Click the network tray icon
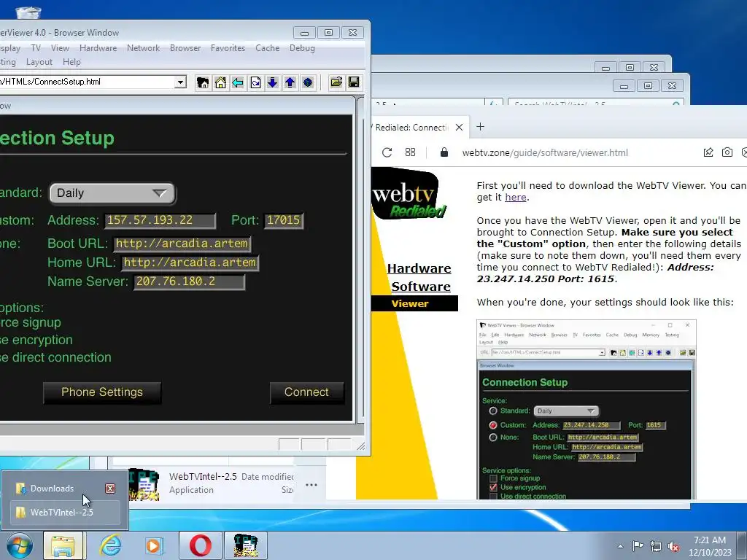747x560 pixels. 656,546
